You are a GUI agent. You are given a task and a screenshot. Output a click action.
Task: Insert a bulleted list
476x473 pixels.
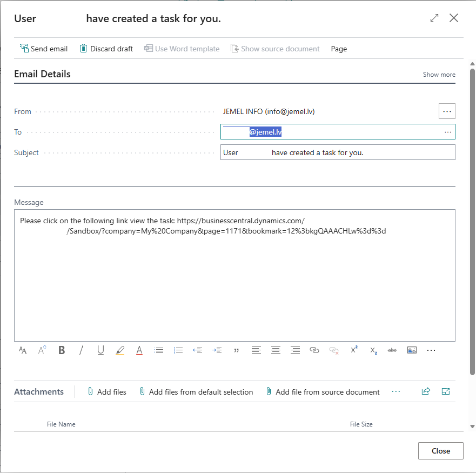click(159, 350)
